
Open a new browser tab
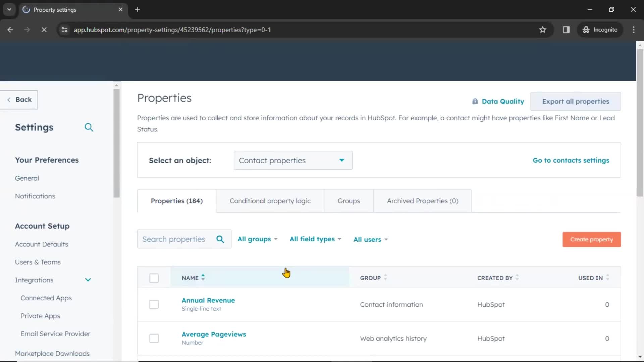point(138,10)
